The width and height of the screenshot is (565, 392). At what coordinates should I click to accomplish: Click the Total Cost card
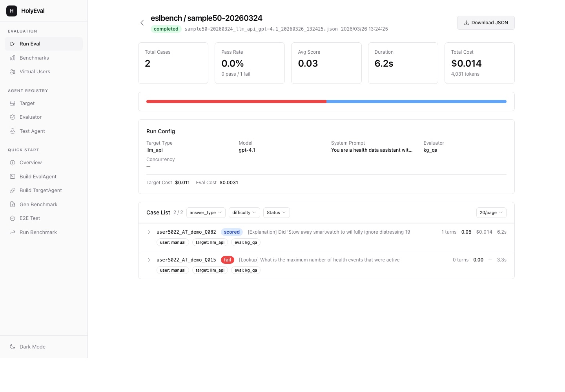[x=479, y=63]
